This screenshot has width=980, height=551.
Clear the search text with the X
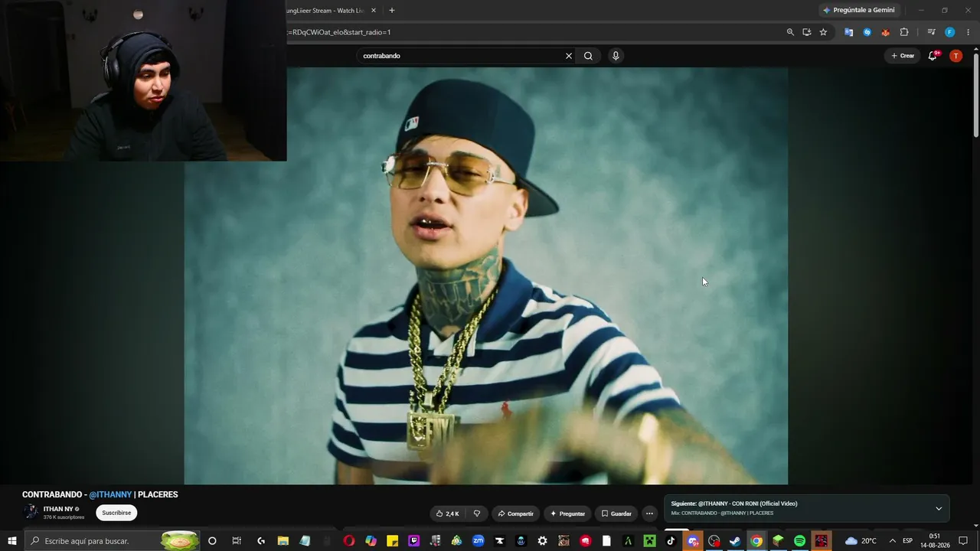(x=569, y=56)
